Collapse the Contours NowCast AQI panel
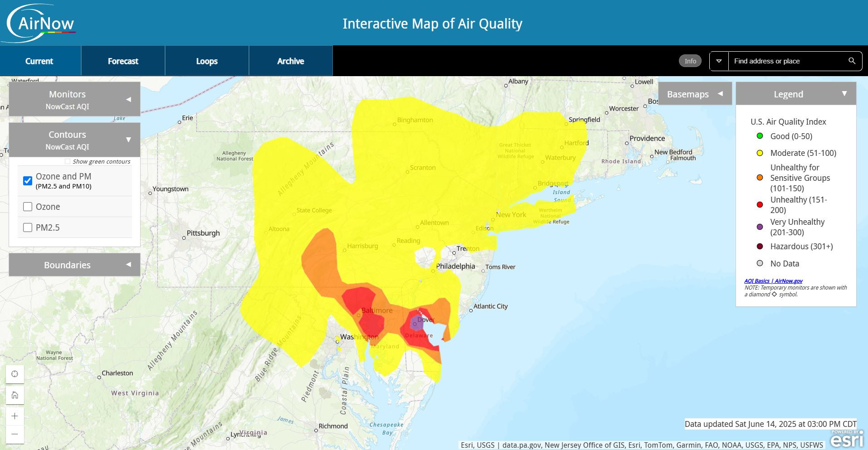 74,140
